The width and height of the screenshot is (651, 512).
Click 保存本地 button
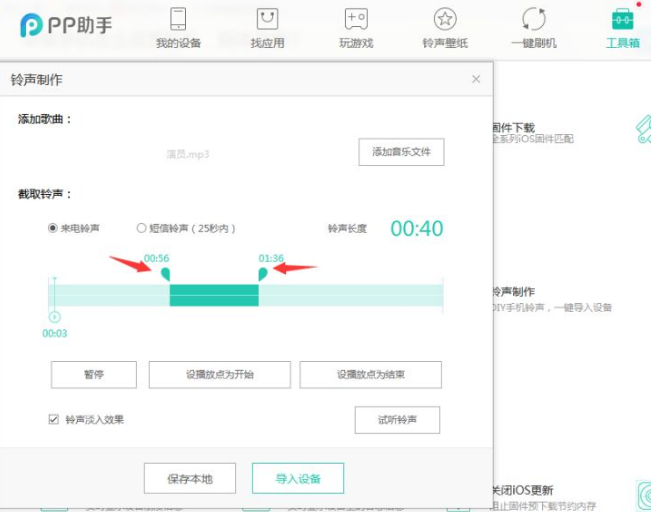191,478
